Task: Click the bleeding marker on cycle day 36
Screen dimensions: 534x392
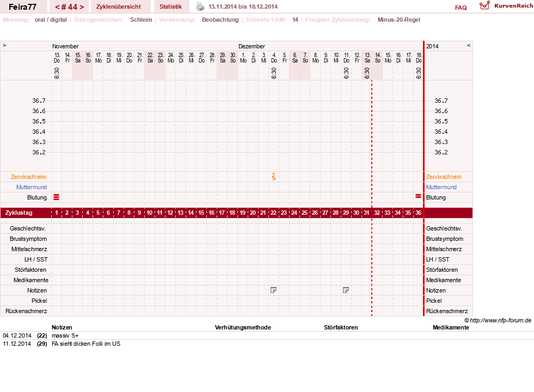Action: (x=418, y=196)
